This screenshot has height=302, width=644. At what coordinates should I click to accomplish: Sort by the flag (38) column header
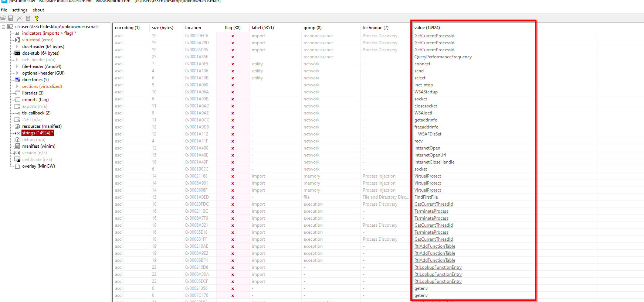233,28
